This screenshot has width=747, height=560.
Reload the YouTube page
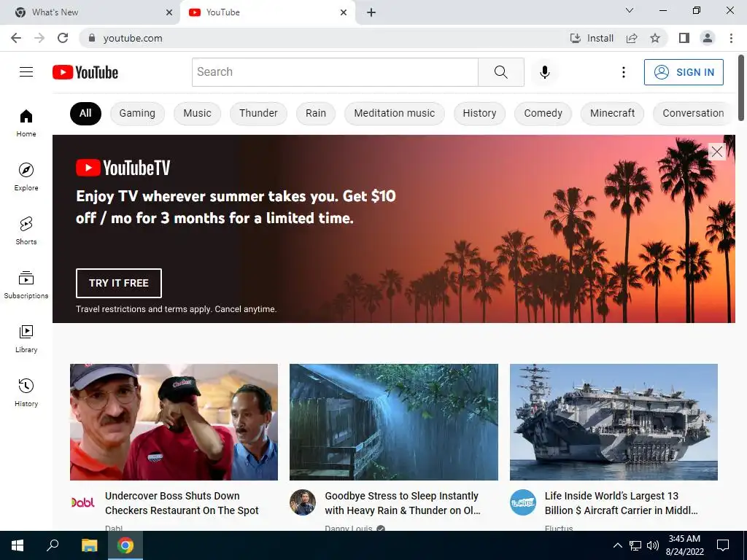coord(63,38)
